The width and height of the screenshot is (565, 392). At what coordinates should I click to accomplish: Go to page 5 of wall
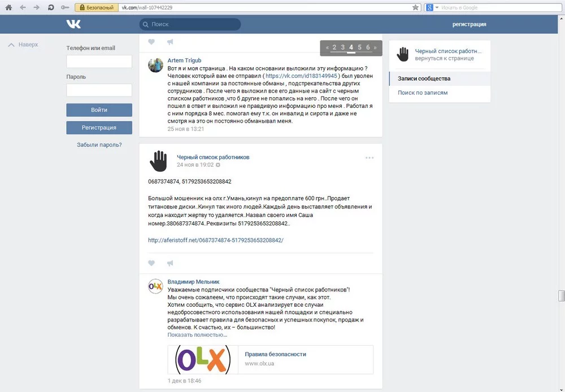(x=359, y=47)
